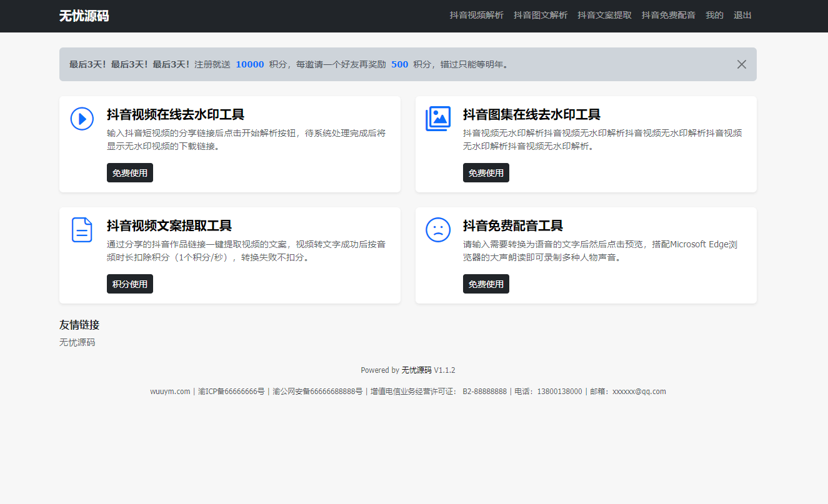This screenshot has width=828, height=504.
Task: Open 抖音图文解析 from the navigation bar
Action: click(540, 15)
